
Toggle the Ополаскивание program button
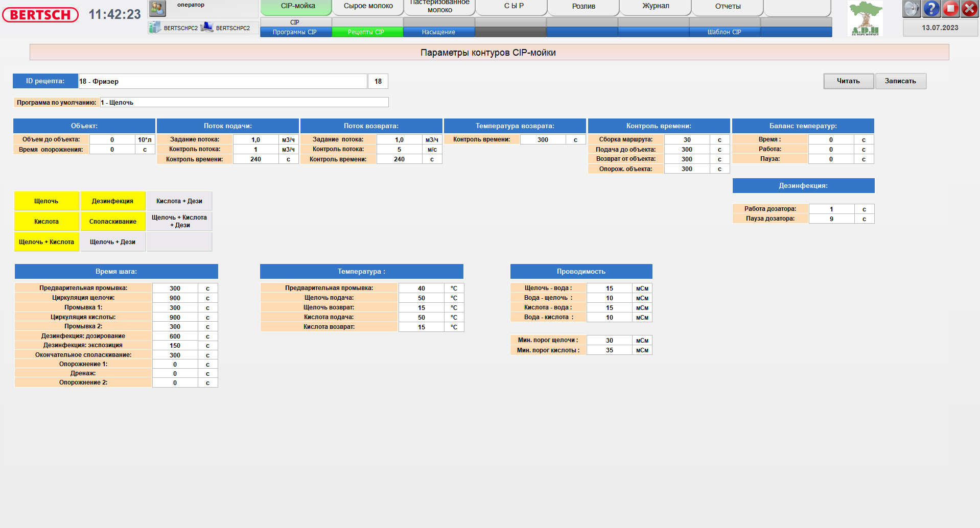click(112, 222)
